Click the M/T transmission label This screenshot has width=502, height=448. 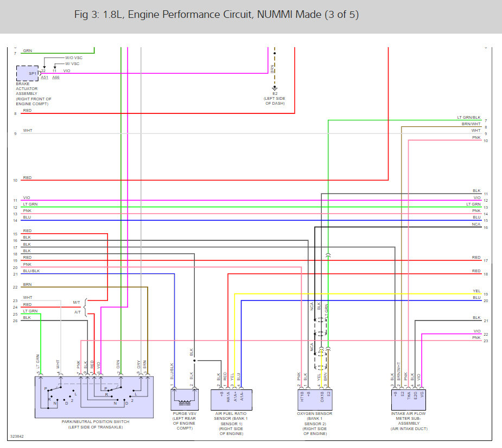point(76,303)
